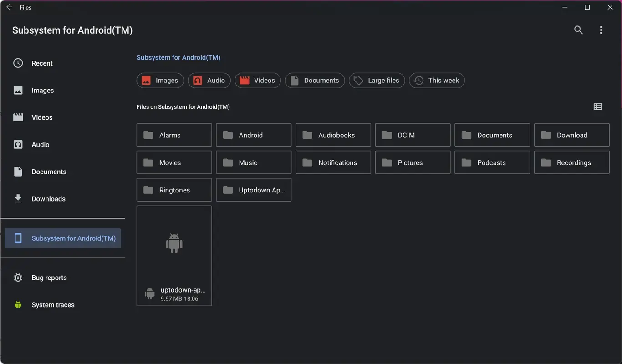622x364 pixels.
Task: Open the DCIM folder
Action: (x=412, y=135)
